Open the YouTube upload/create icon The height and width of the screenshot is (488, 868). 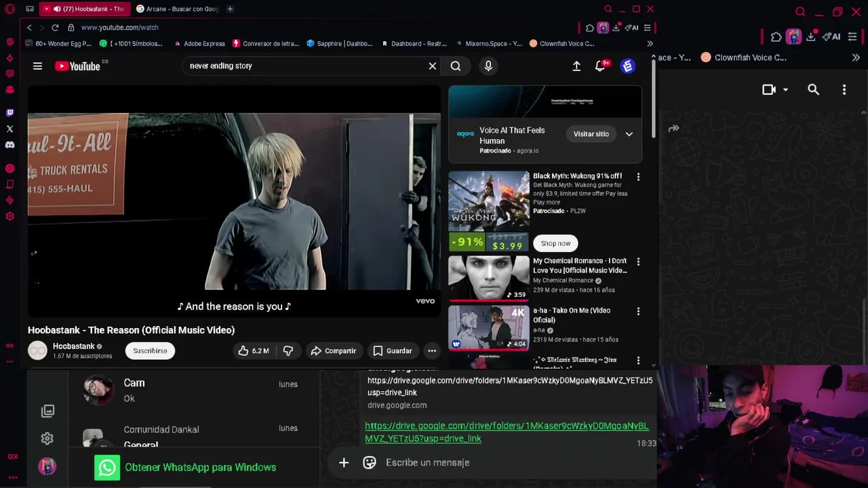point(576,66)
